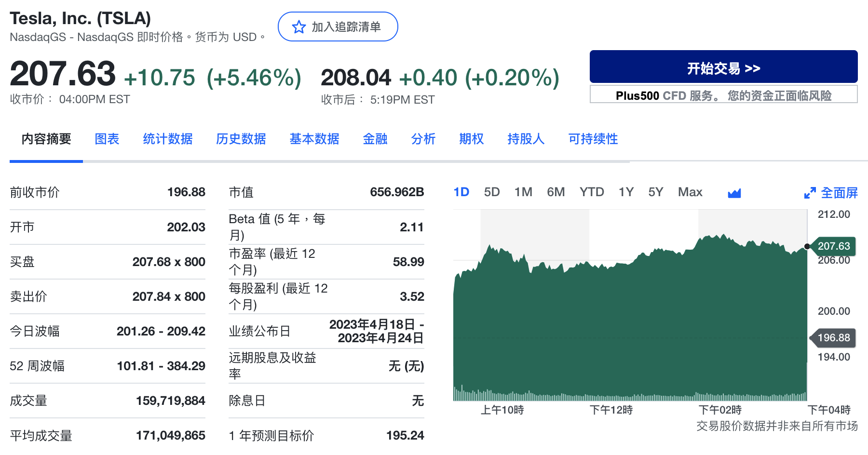This screenshot has width=868, height=455.
Task: Select the 期权 tab
Action: (472, 139)
